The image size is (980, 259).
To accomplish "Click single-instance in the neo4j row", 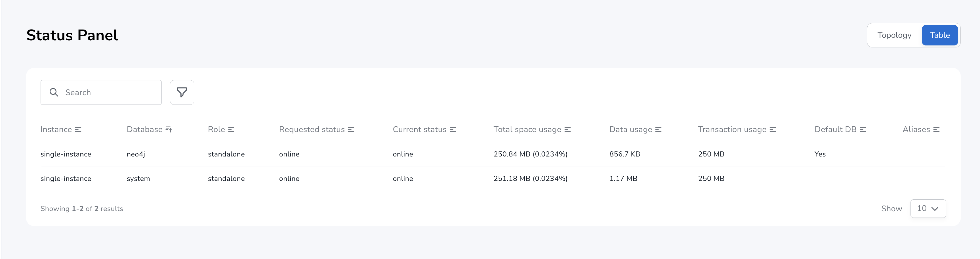I will (x=66, y=154).
